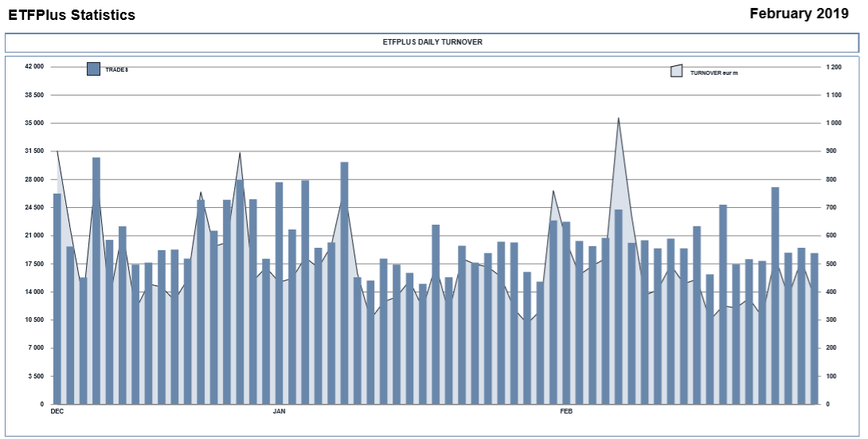Click the JAN label on the x-axis
868x439 pixels.
(x=279, y=411)
